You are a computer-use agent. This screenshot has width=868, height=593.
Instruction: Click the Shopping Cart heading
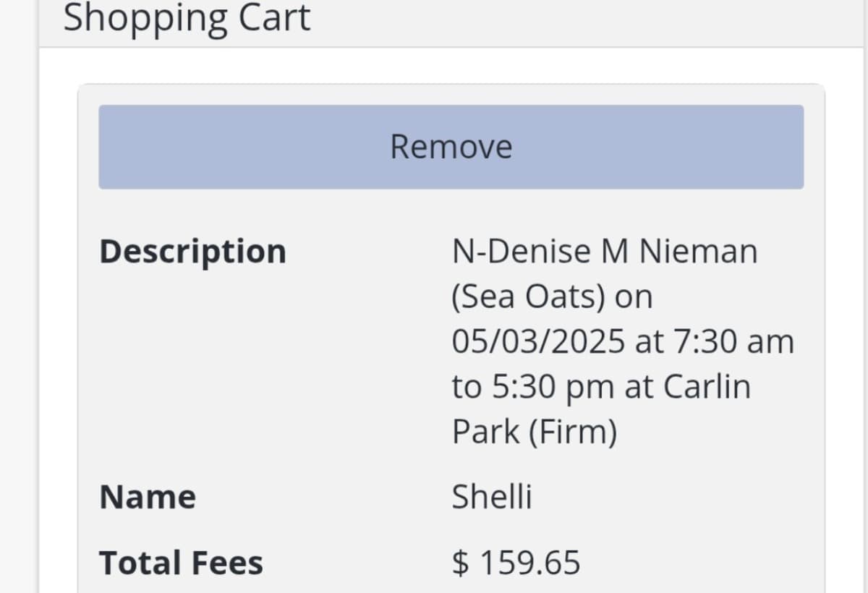pos(187,18)
